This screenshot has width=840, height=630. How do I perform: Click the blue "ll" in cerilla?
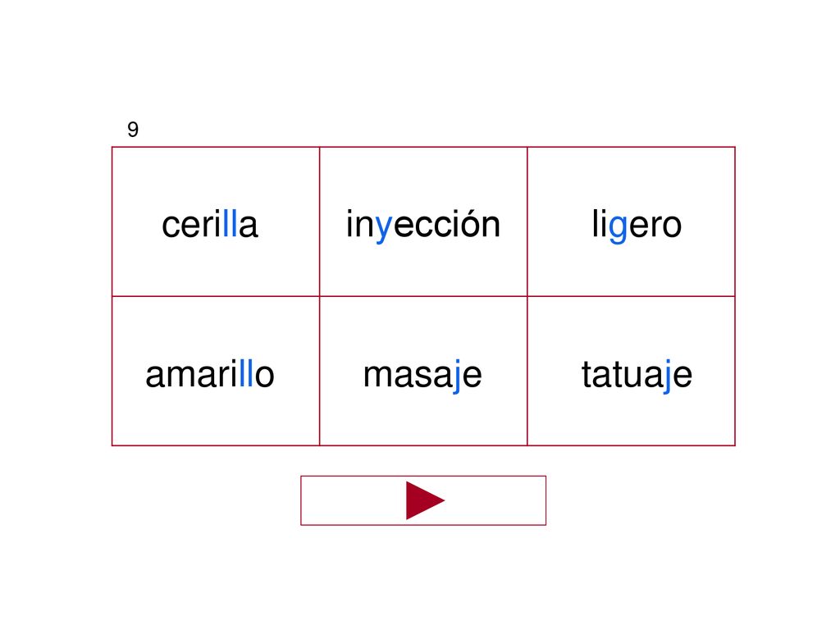230,223
